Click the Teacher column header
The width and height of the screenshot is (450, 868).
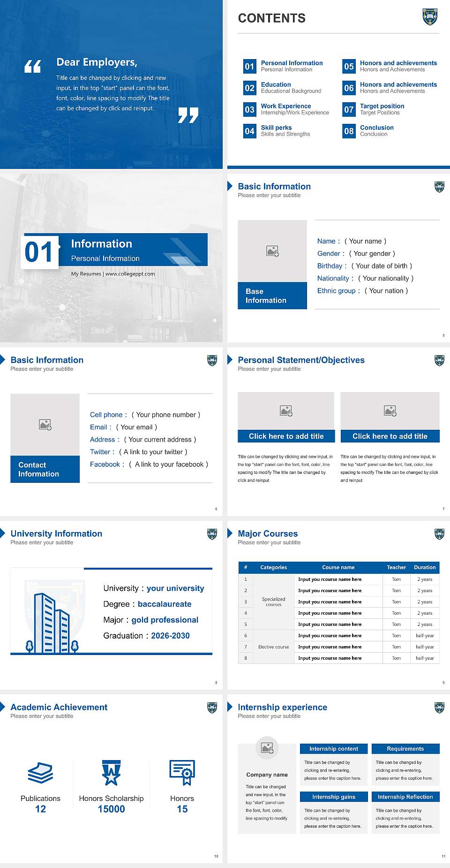(397, 567)
